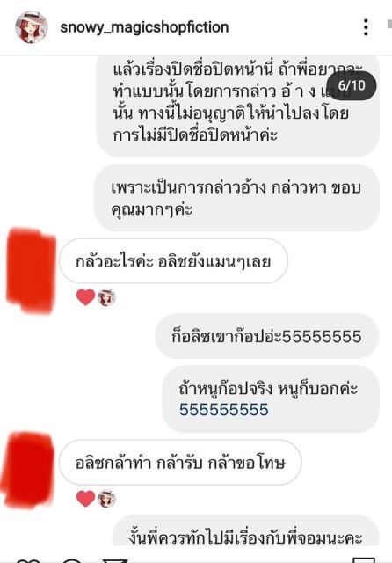
Task: Select the เพราะเป็นการกล่าวอ้าง message bubble
Action: pyautogui.click(x=236, y=198)
